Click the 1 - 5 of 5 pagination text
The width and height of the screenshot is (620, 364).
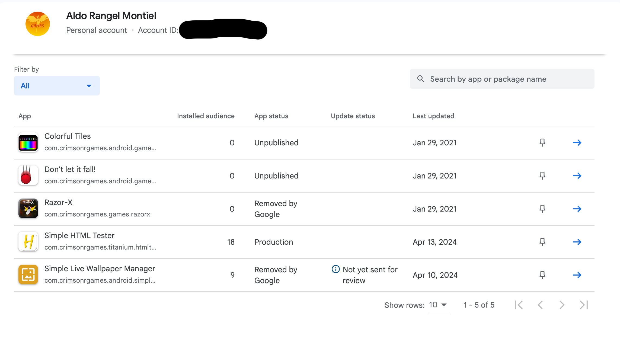(479, 305)
